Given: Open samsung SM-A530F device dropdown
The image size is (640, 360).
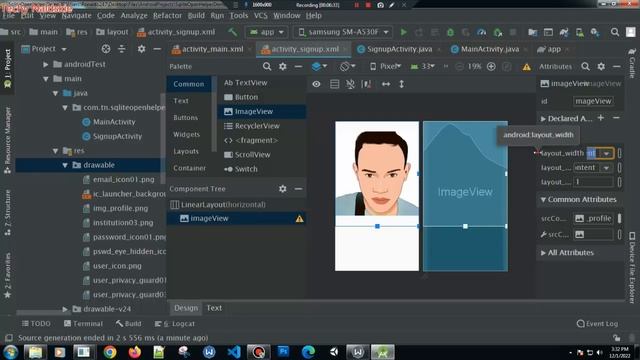Looking at the screenshot, I should [343, 32].
